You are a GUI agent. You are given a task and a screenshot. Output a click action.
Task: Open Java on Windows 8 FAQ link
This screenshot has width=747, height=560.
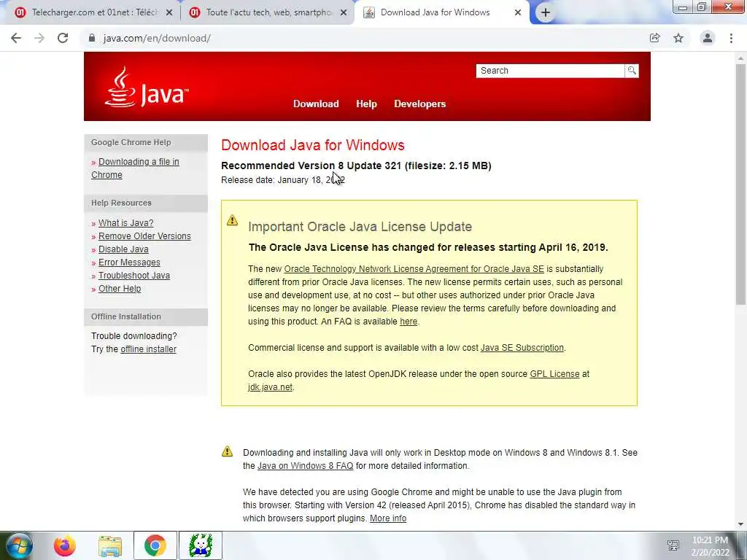(x=306, y=466)
